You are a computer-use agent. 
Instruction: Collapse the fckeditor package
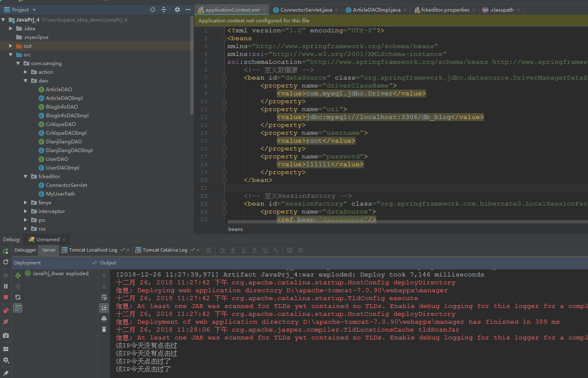pyautogui.click(x=26, y=177)
